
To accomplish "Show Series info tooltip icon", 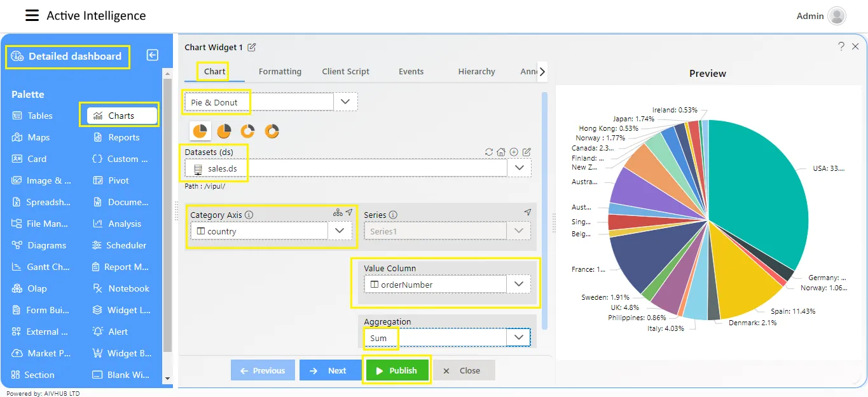I will [x=393, y=215].
